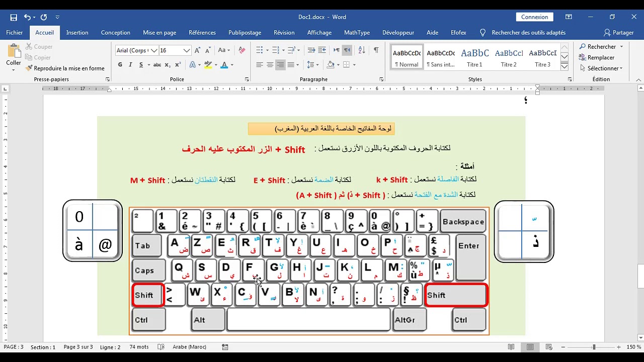644x362 pixels.
Task: Sort the selected text A to Z
Action: pyautogui.click(x=362, y=50)
